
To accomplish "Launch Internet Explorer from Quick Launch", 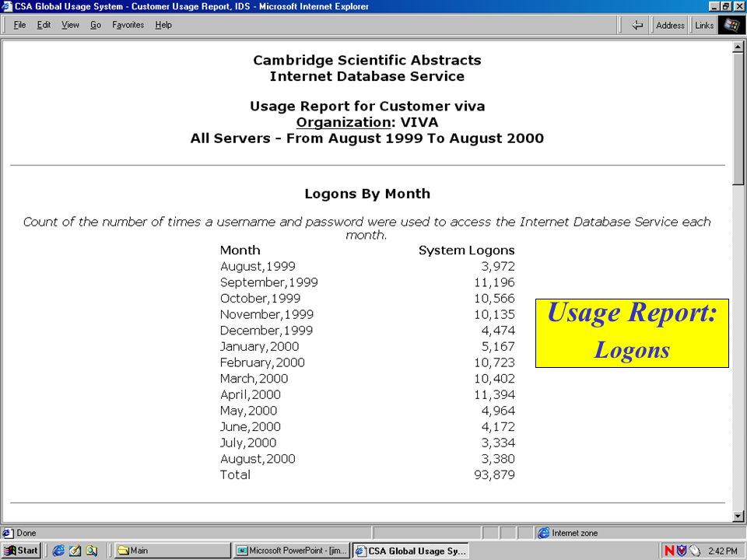I will click(58, 551).
